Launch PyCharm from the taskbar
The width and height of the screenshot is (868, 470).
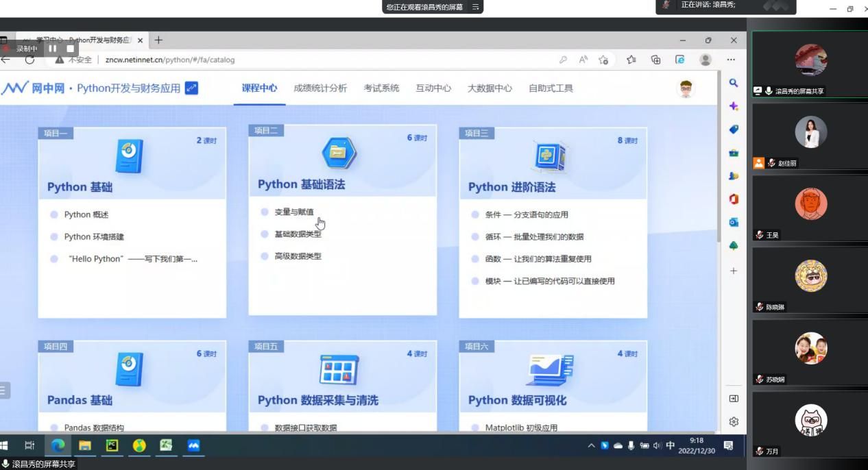click(x=112, y=446)
